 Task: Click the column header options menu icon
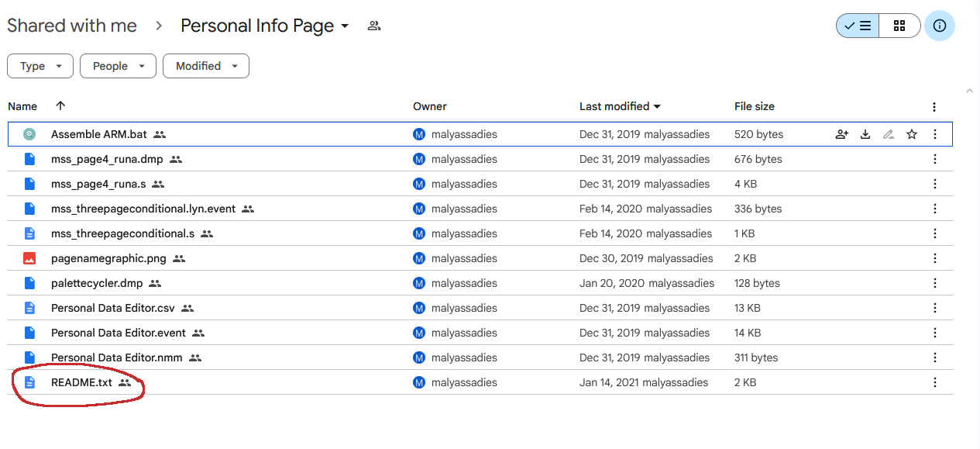click(934, 107)
